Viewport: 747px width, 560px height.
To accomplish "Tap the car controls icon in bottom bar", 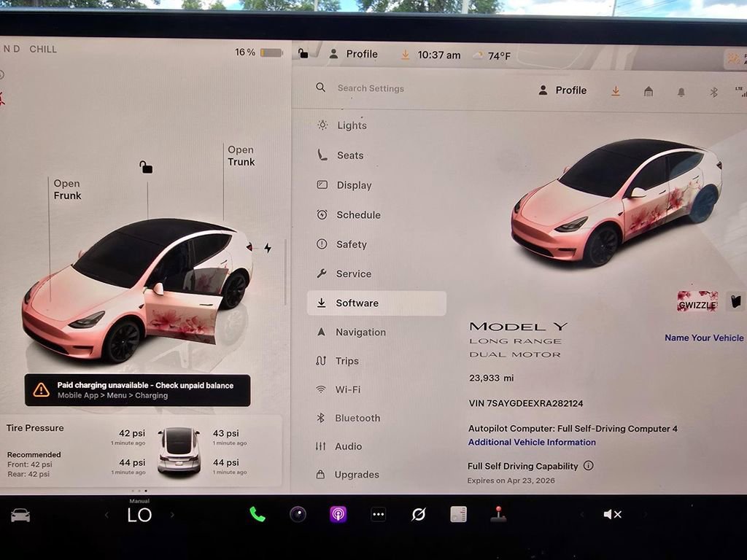I will pos(20,516).
